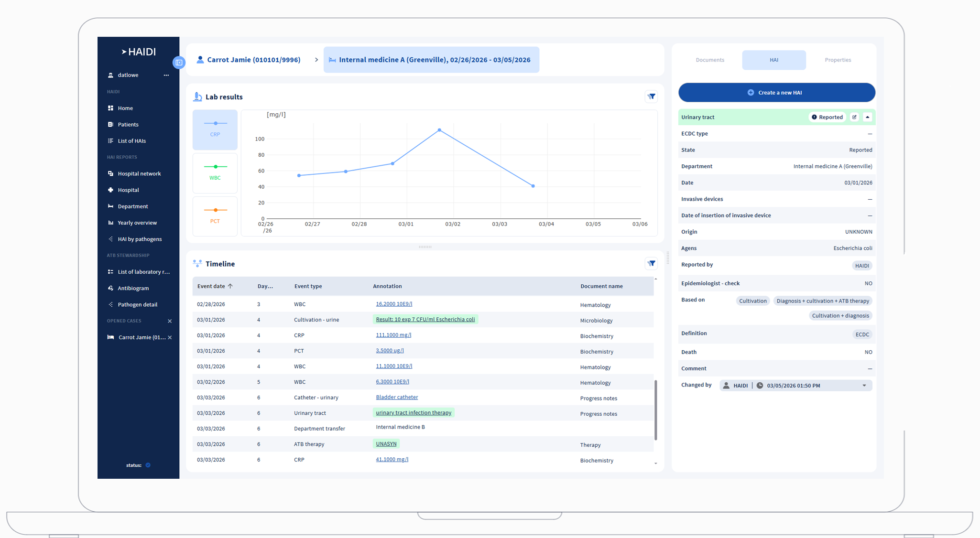980x538 pixels.
Task: Click Create a new HAI button
Action: point(776,93)
